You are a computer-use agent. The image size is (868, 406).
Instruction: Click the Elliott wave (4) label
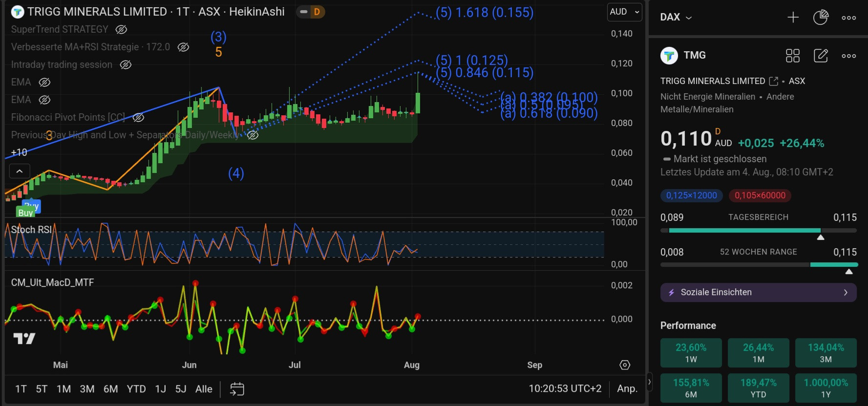point(236,173)
